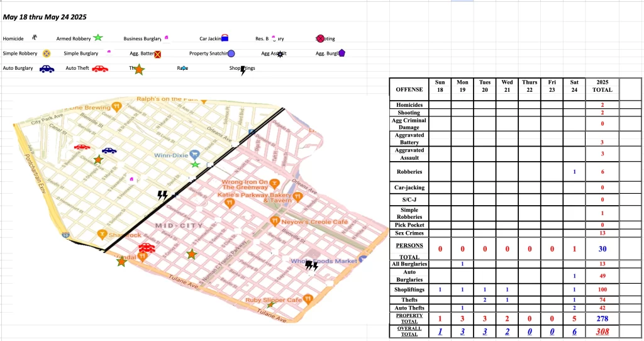Select the title 'May 18 thru May 24 2025'
The height and width of the screenshot is (341, 644).
pyautogui.click(x=45, y=17)
